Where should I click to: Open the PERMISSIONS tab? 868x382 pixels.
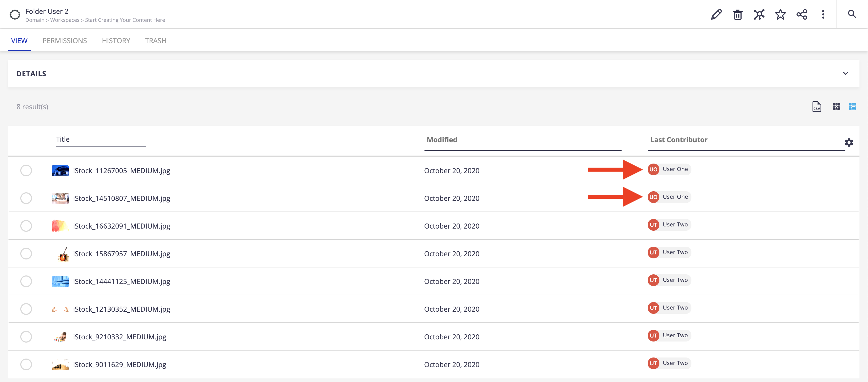tap(64, 40)
